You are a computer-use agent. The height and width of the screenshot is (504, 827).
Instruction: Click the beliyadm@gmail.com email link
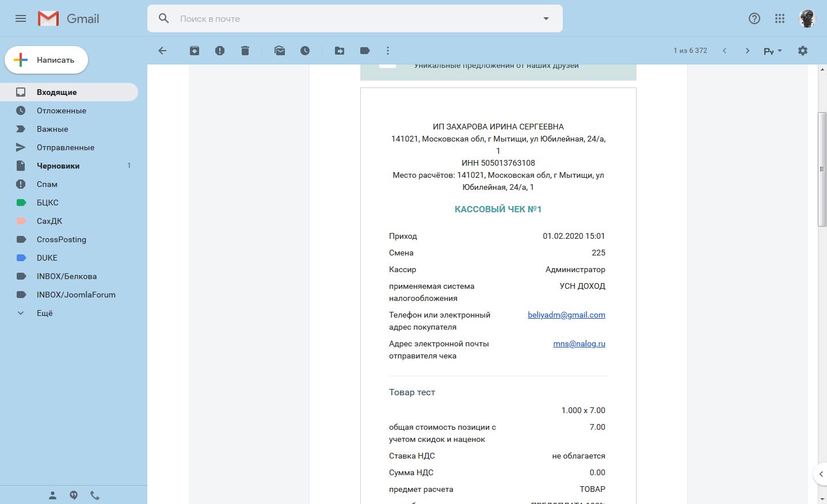(566, 315)
